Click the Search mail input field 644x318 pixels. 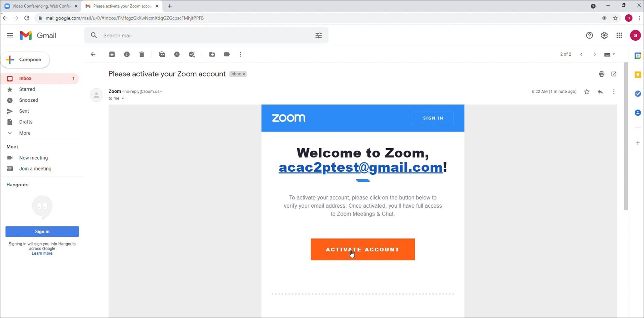click(x=206, y=35)
